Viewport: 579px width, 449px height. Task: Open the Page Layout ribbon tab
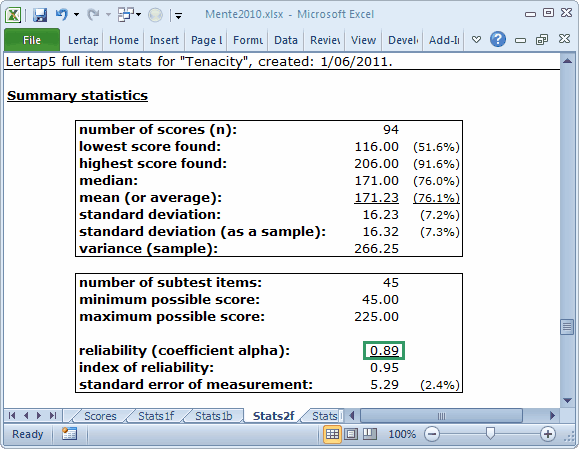206,40
